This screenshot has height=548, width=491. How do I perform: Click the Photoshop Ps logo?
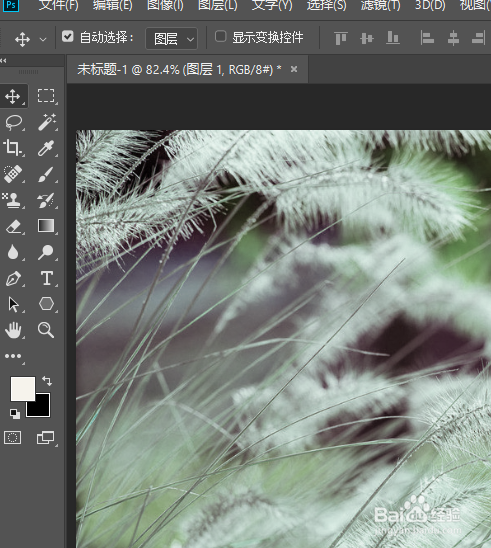11,5
